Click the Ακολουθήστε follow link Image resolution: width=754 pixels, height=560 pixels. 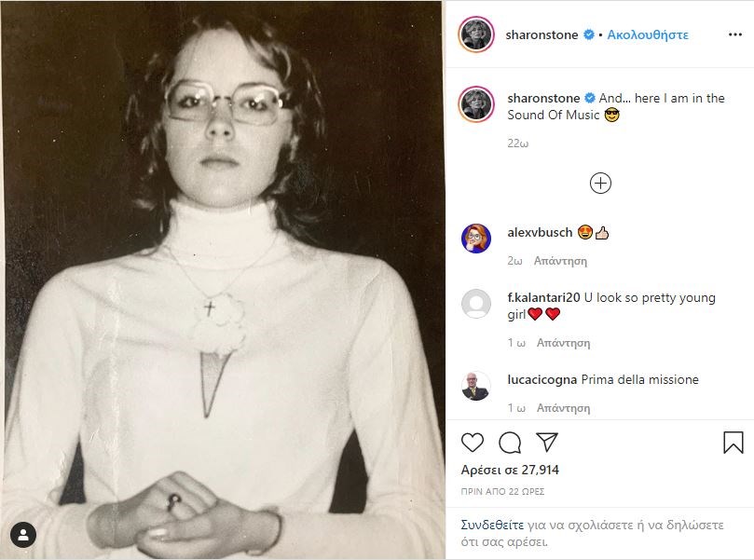648,34
